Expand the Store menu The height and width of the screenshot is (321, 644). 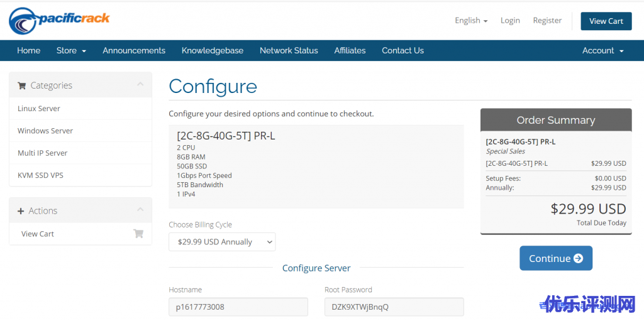pos(71,51)
